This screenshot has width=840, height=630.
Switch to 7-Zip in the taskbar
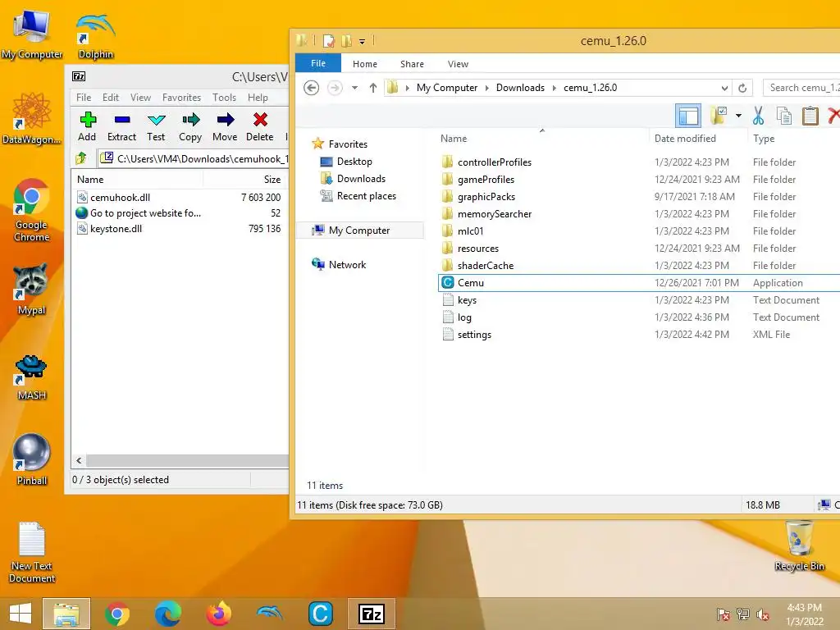click(x=372, y=614)
